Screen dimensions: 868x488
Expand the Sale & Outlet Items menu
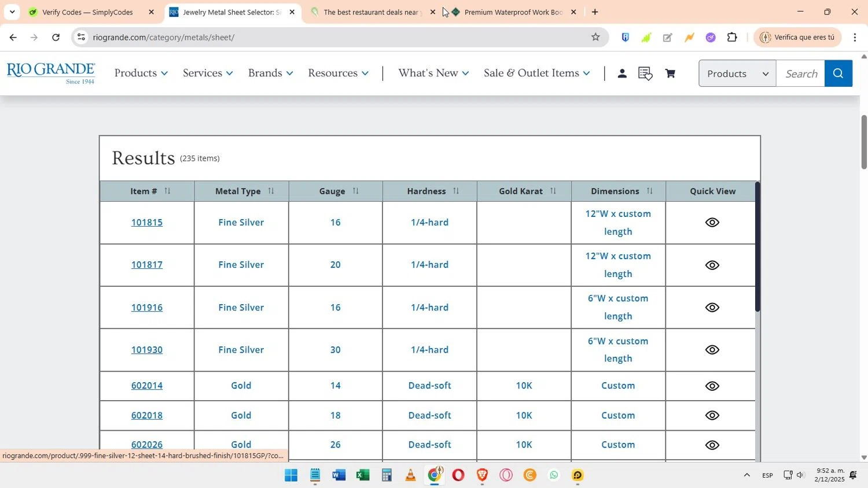click(x=536, y=73)
